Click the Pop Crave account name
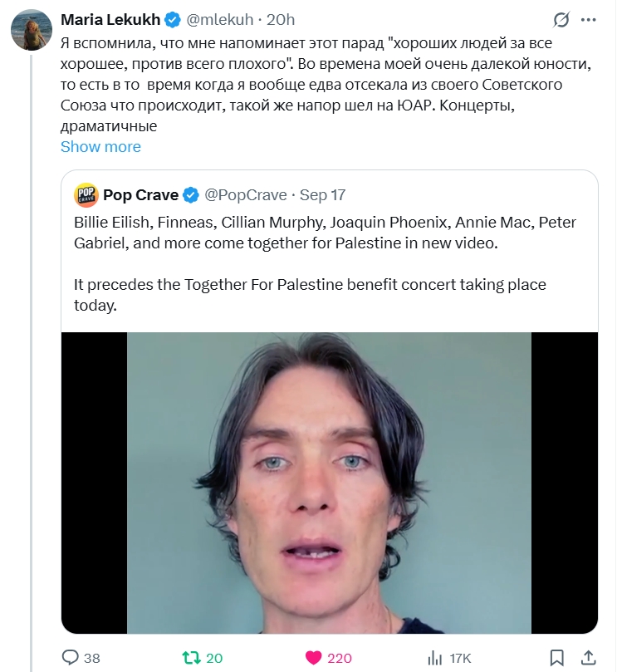The height and width of the screenshot is (672, 617). coord(140,195)
